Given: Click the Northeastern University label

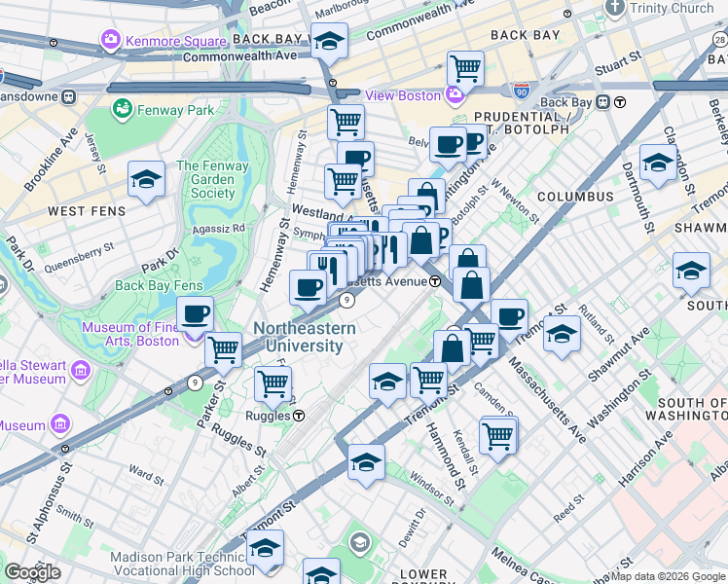Looking at the screenshot, I should coord(305,337).
